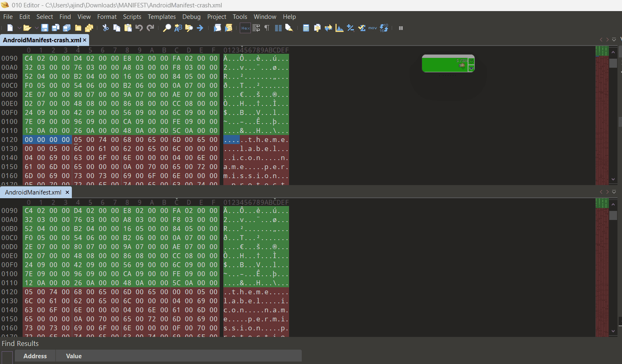
Task: Toggle show whitespace pilcrow icon
Action: tap(267, 28)
